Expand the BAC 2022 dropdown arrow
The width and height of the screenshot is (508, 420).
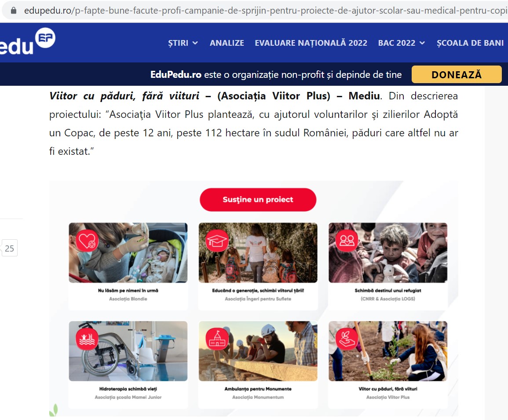click(422, 43)
